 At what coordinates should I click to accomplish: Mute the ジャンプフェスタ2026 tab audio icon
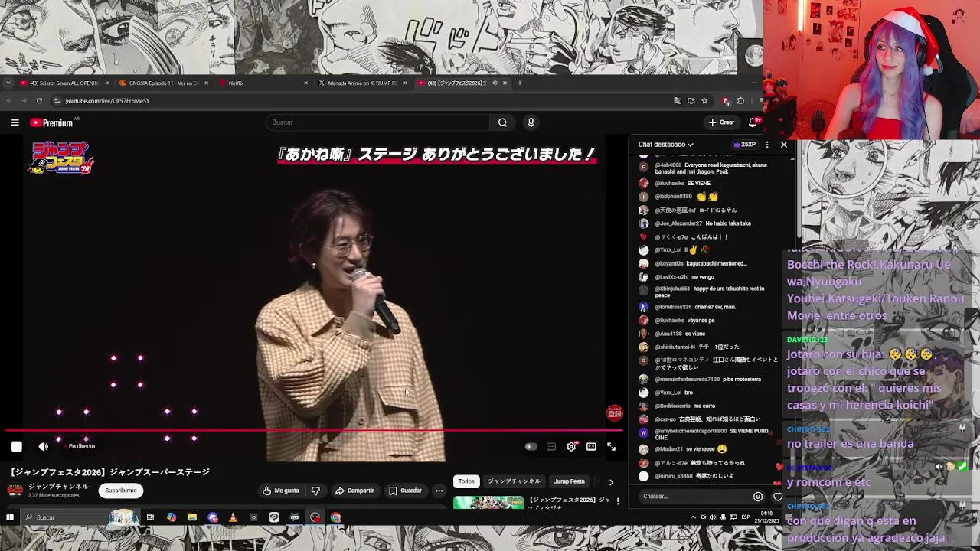click(x=495, y=83)
